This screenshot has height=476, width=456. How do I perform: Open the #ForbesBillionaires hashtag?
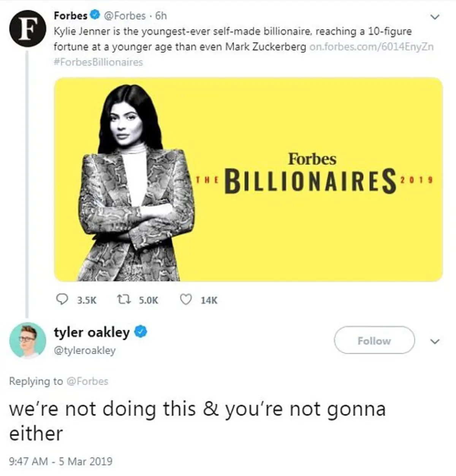click(x=98, y=62)
